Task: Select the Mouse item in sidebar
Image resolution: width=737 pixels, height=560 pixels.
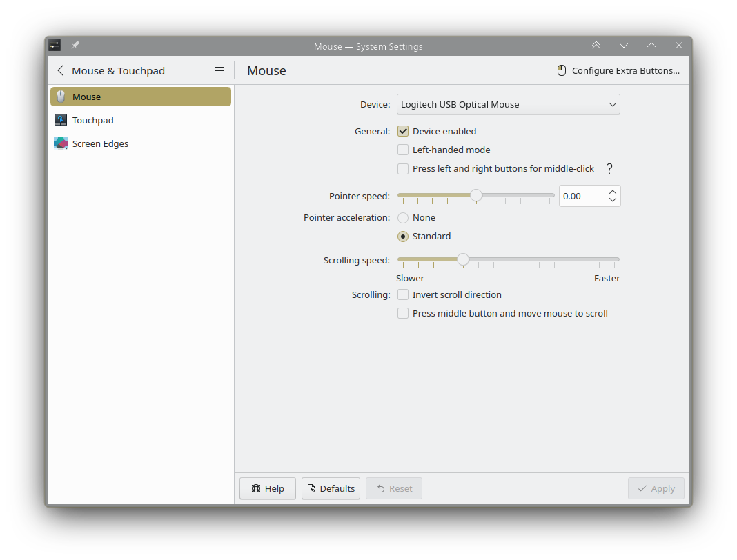Action: click(x=141, y=97)
